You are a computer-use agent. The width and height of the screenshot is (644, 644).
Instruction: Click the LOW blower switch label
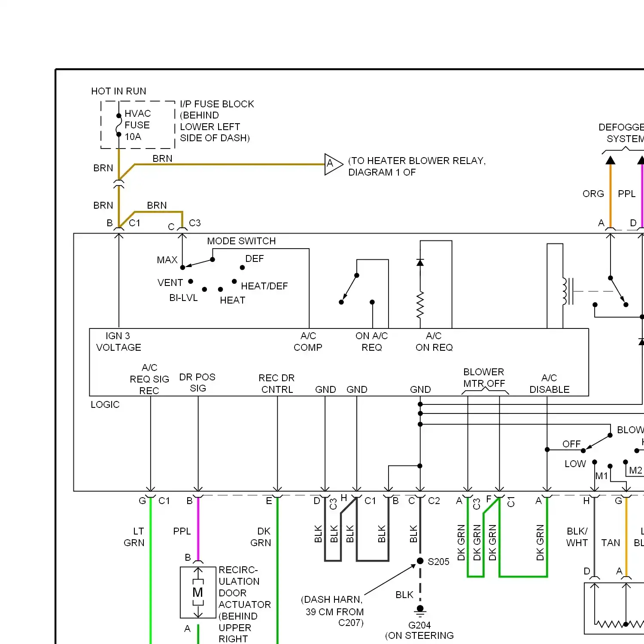pyautogui.click(x=575, y=464)
